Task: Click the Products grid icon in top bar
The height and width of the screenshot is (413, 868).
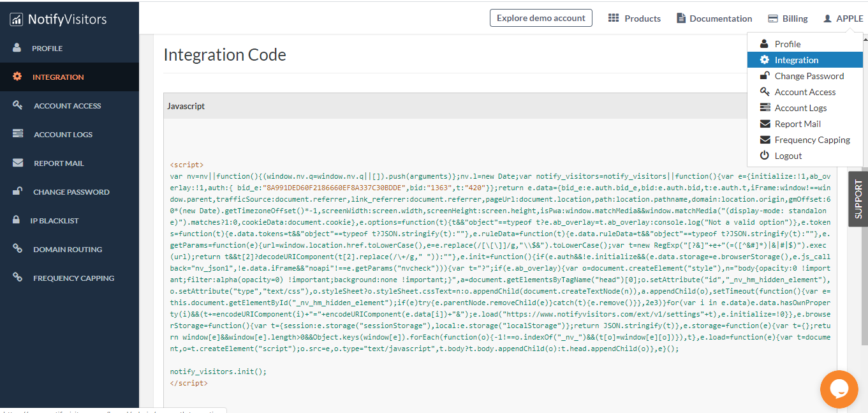Action: (x=614, y=18)
